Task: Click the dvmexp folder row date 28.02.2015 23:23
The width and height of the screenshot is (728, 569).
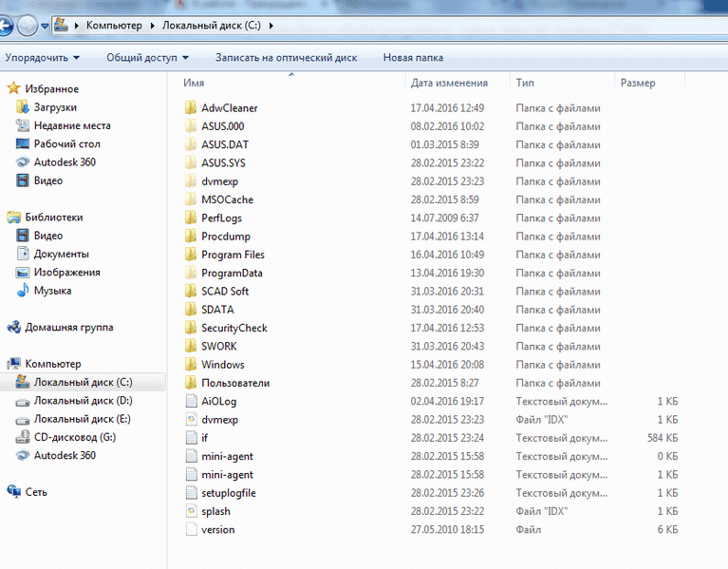Action: coord(447,181)
